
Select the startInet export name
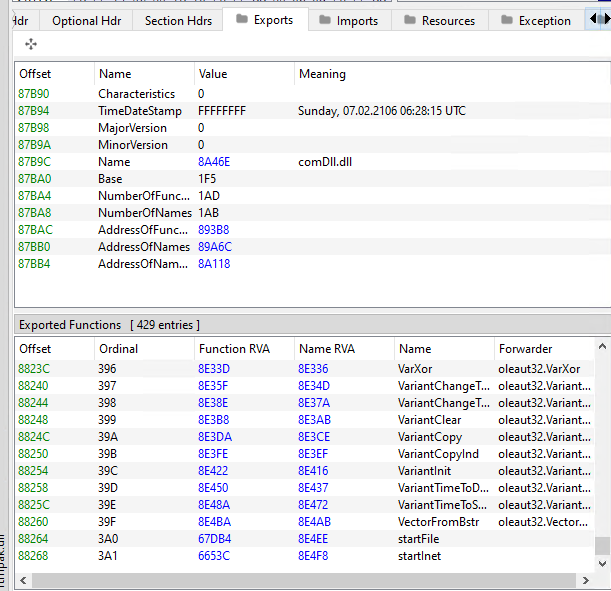click(419, 556)
